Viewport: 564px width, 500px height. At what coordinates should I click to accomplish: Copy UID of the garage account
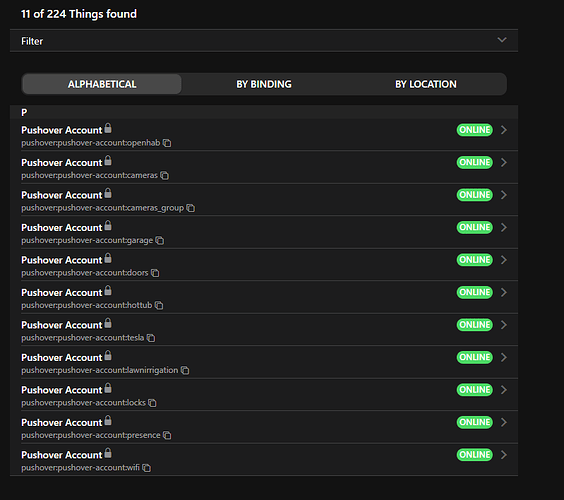(160, 240)
